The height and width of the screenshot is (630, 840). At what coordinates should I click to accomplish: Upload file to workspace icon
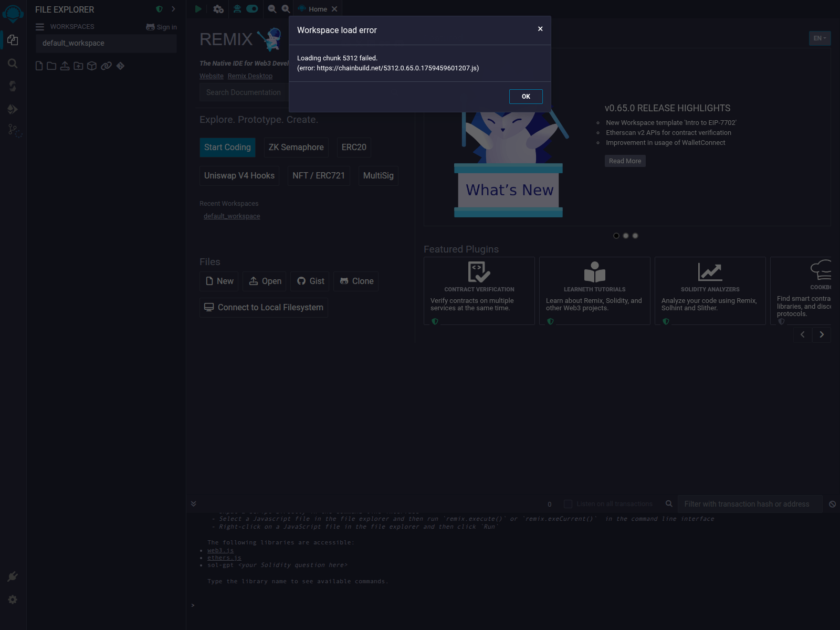coord(65,66)
